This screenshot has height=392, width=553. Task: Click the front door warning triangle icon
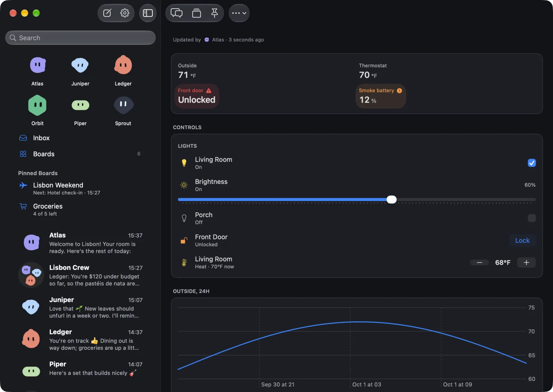pos(209,90)
